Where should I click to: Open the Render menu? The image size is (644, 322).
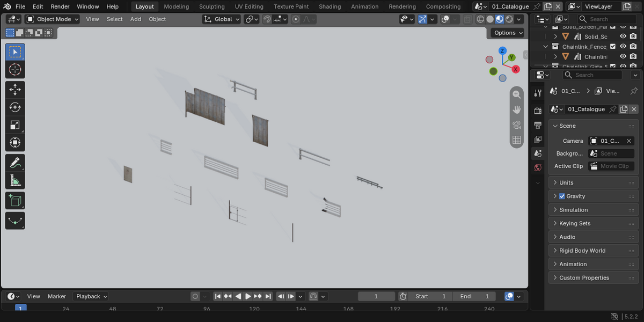(x=60, y=6)
